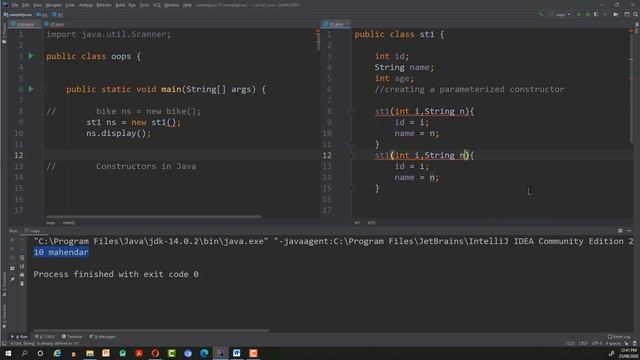
Task: Start debugging with the toolbar Debug bug icon
Action: tap(587, 14)
